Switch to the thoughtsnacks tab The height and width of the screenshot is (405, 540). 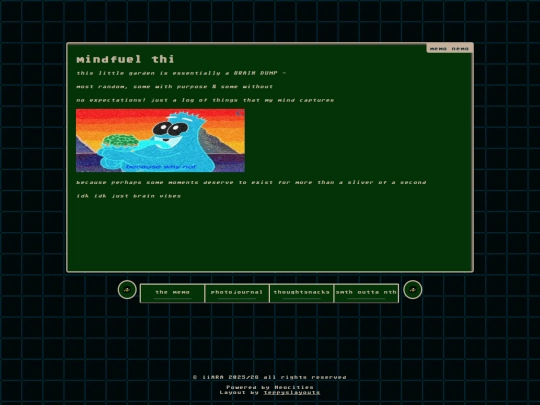[301, 293]
